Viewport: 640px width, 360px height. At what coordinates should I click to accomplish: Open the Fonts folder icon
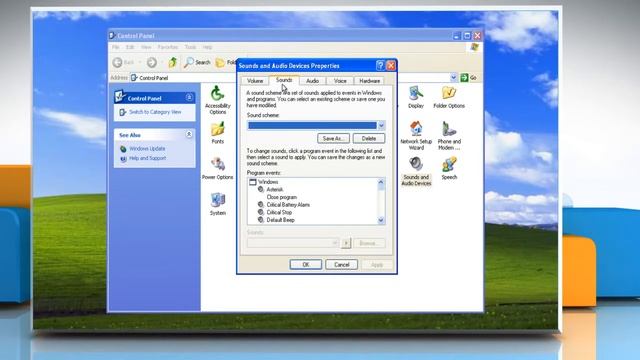coord(218,133)
